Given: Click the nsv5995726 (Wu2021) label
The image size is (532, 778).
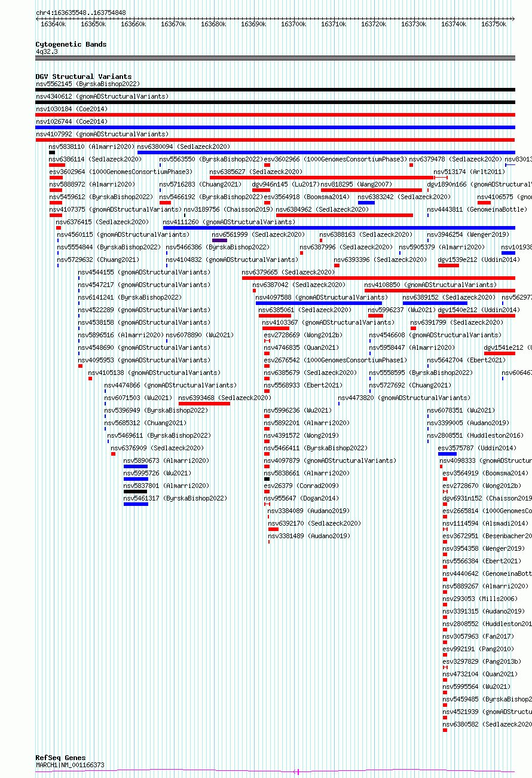Looking at the screenshot, I should pyautogui.click(x=158, y=473).
